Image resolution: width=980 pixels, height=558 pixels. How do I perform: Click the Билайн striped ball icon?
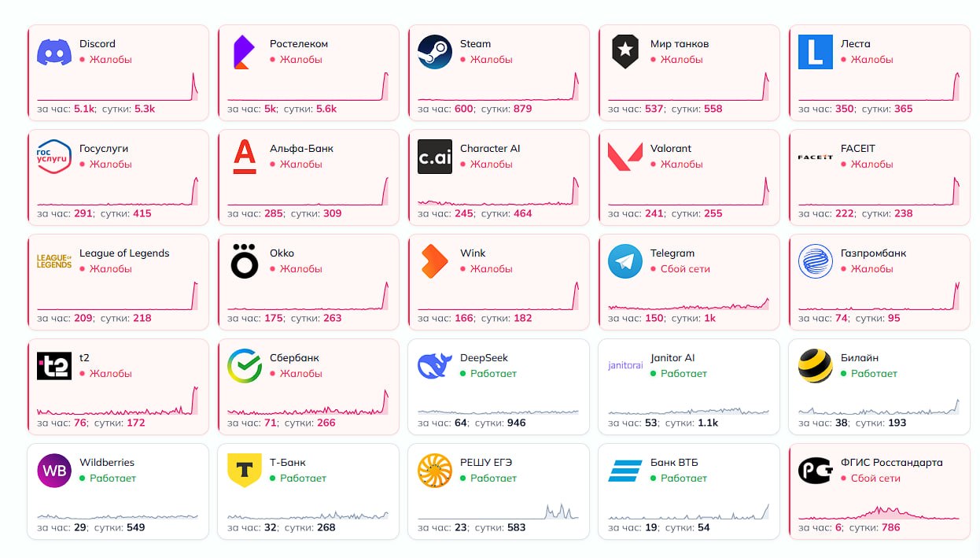coord(816,366)
